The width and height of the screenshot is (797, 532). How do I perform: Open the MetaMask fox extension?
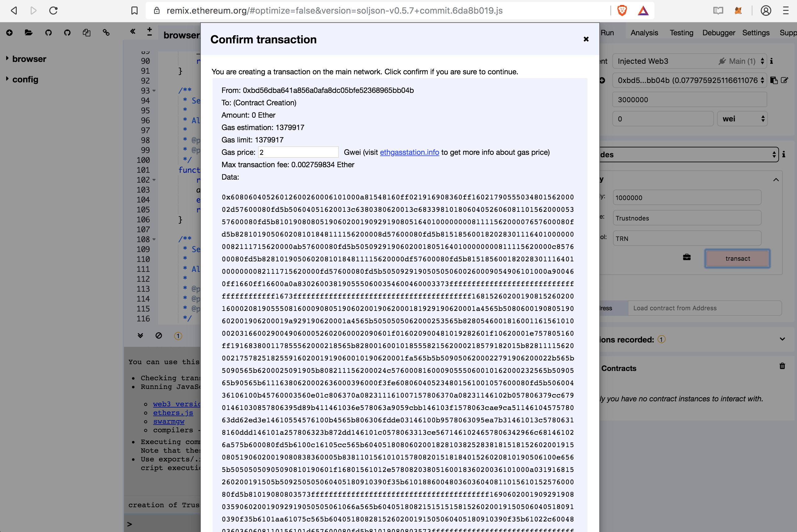tap(738, 11)
